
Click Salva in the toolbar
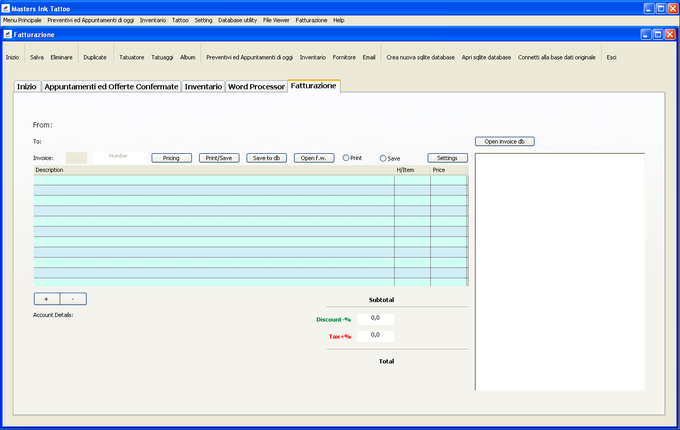click(x=37, y=57)
